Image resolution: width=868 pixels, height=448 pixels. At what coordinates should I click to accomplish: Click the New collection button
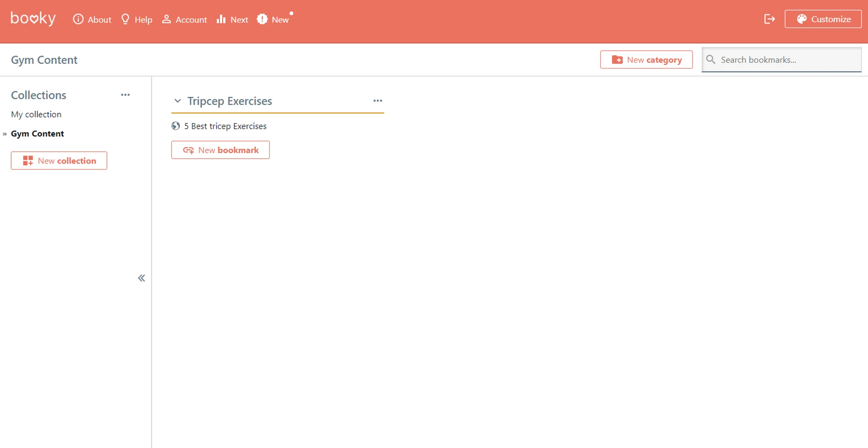point(59,160)
